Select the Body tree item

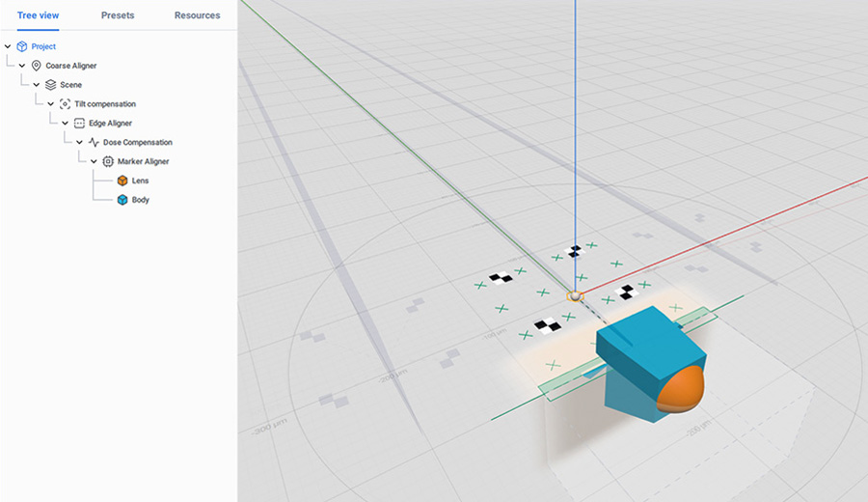tap(141, 200)
